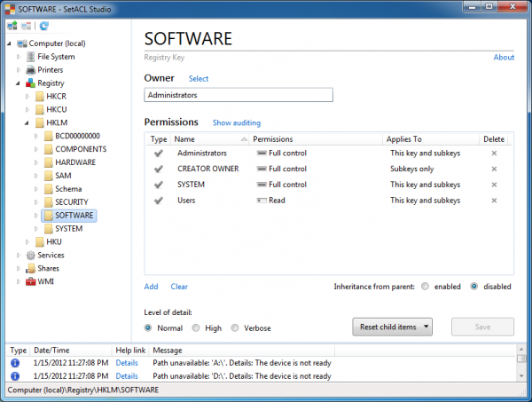Click the HKLM folder icon
The width and height of the screenshot is (532, 402).
tap(40, 123)
